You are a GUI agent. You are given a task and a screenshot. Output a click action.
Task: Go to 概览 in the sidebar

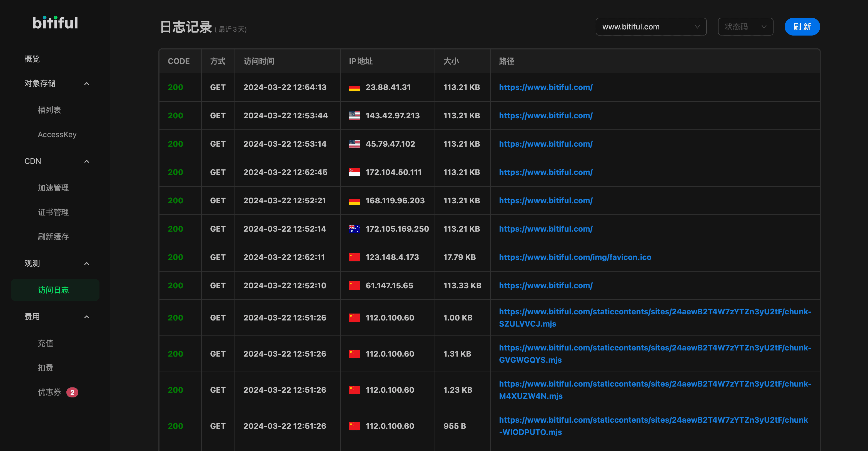coord(32,59)
